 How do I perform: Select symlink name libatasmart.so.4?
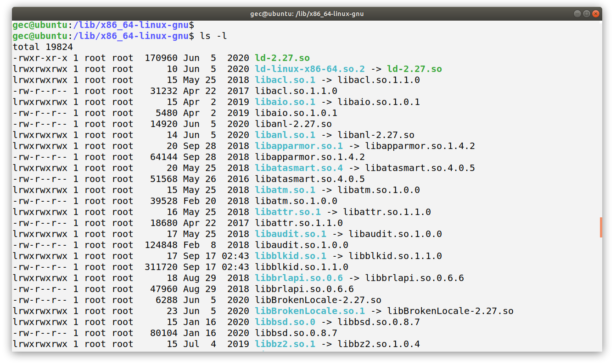point(299,168)
